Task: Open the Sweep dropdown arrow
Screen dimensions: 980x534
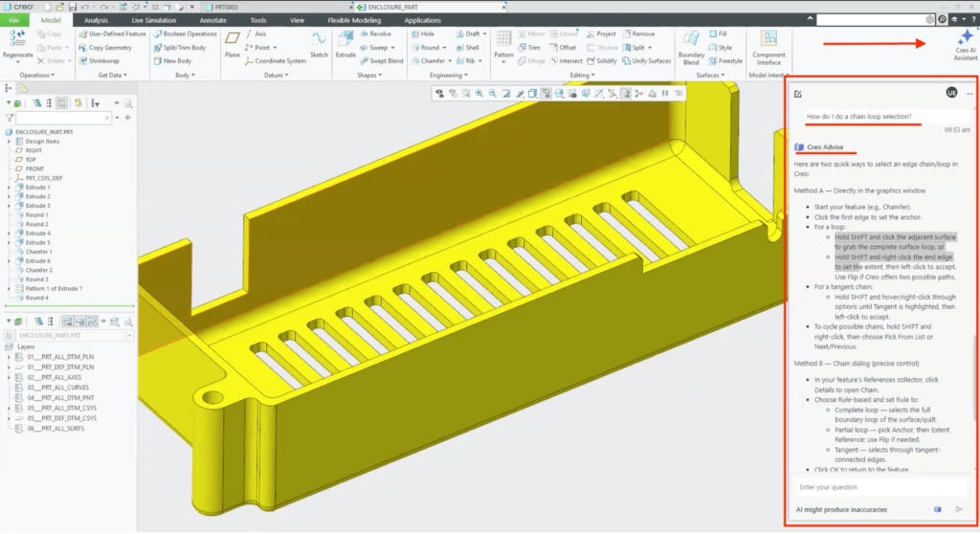Action: tap(393, 48)
